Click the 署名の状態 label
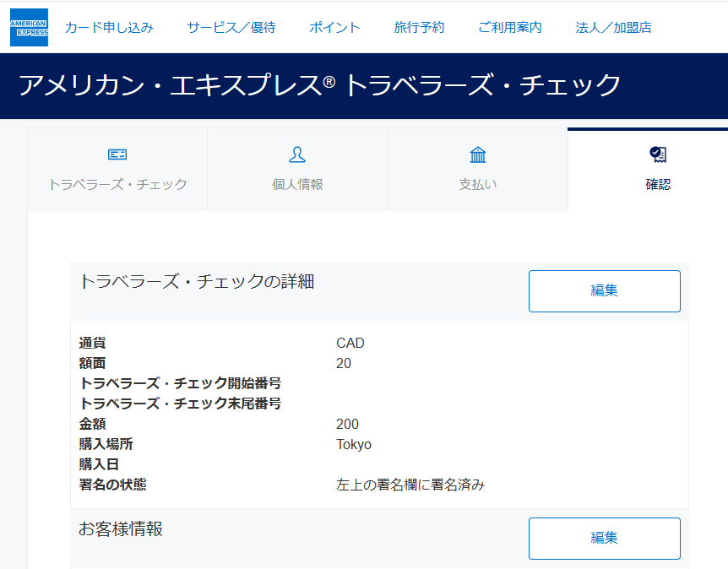Screen dimensions: 728x569 click(113, 485)
